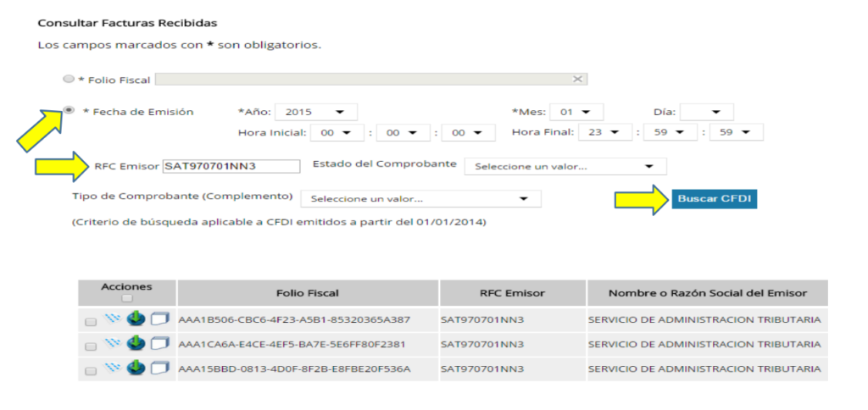Click the RFC Emisor input field
The height and width of the screenshot is (410, 868).
(x=231, y=166)
